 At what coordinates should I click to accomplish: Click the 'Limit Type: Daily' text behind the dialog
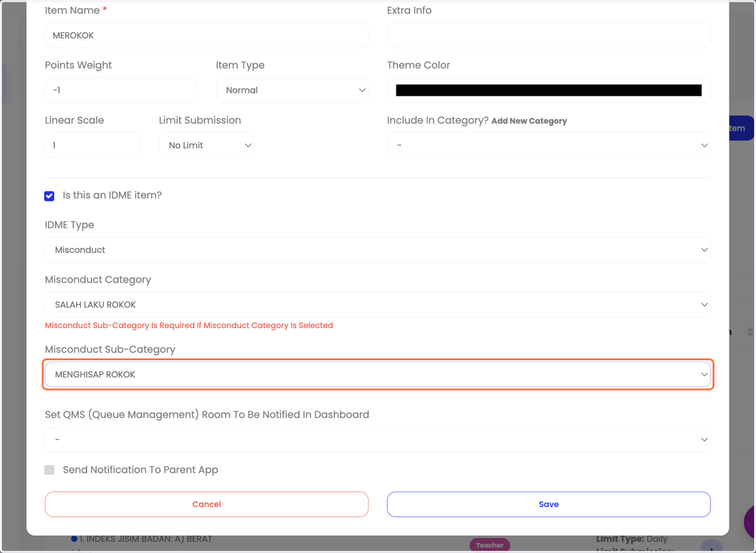click(x=632, y=539)
